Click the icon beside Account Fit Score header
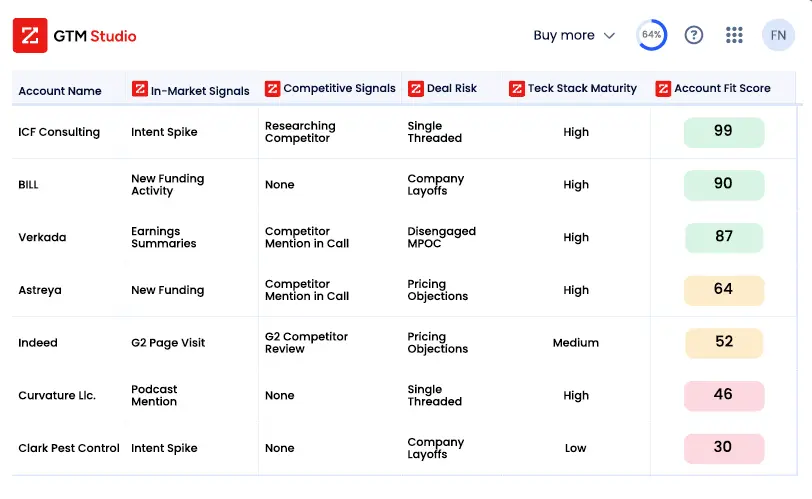The image size is (812, 499). (663, 89)
